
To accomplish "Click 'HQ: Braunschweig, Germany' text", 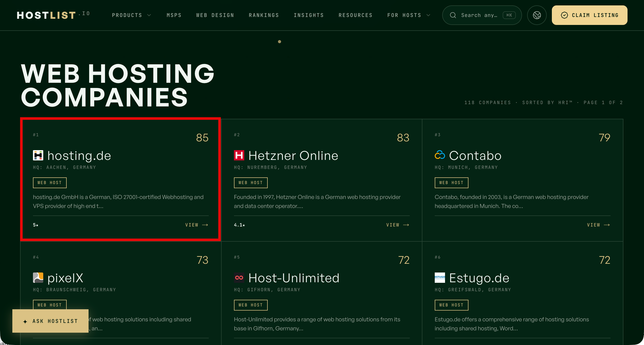I will [x=75, y=290].
